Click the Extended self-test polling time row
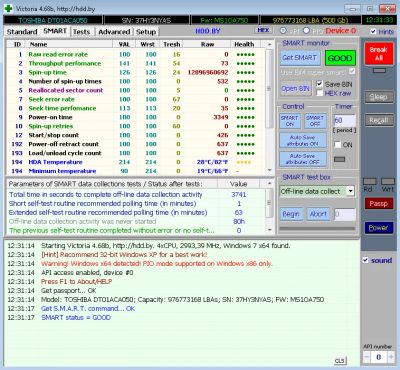400x370 pixels. pyautogui.click(x=136, y=213)
